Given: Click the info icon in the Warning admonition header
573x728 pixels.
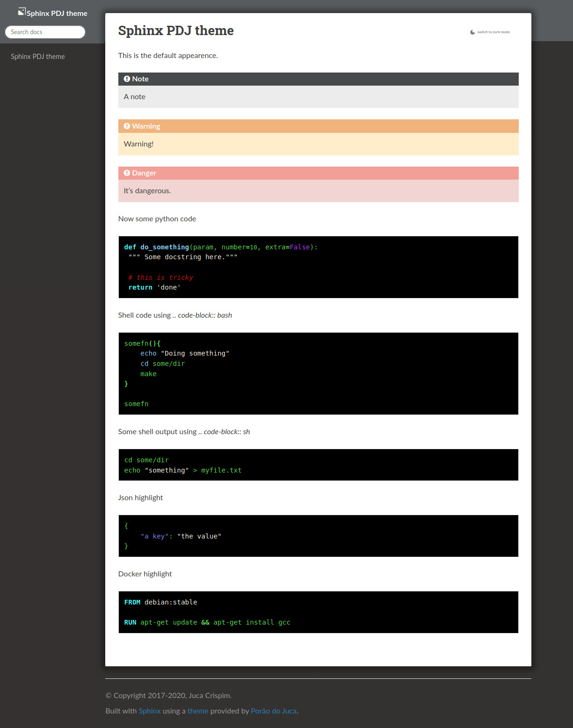Looking at the screenshot, I should [x=127, y=126].
